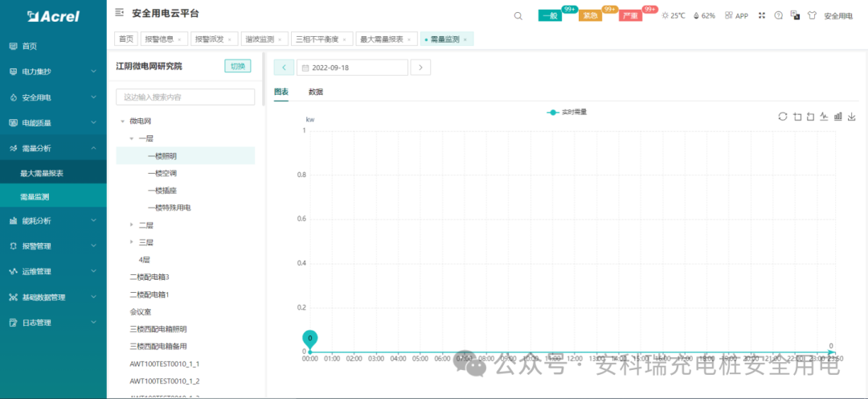Viewport: 868px width, 399px height.
Task: Select 一楼特殊用电 in the tree
Action: click(x=170, y=208)
